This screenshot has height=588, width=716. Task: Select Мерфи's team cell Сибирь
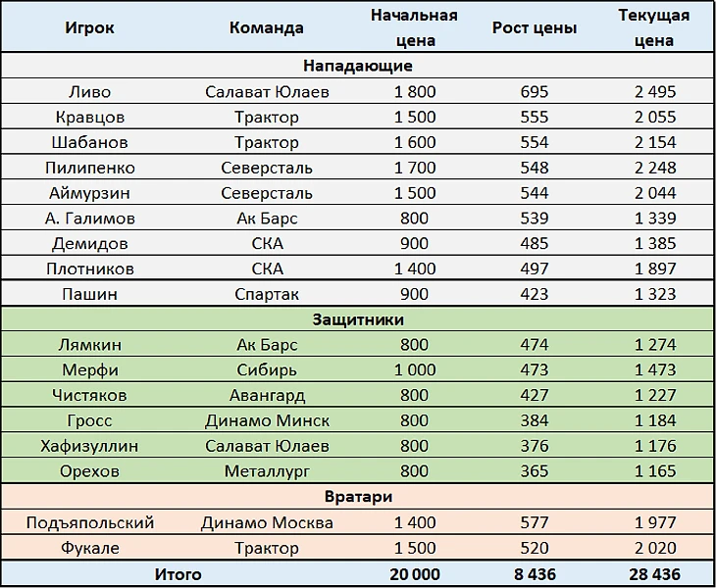click(267, 370)
